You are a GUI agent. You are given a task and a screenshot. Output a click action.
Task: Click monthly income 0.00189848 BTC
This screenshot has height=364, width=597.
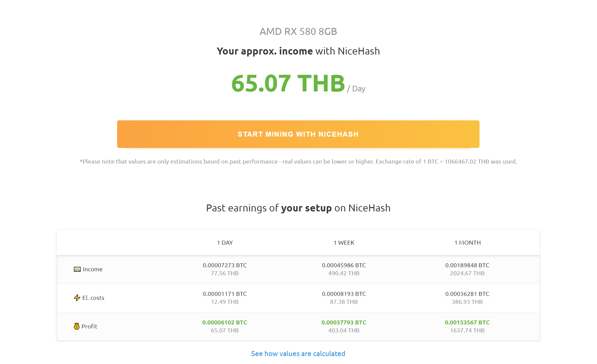click(468, 265)
